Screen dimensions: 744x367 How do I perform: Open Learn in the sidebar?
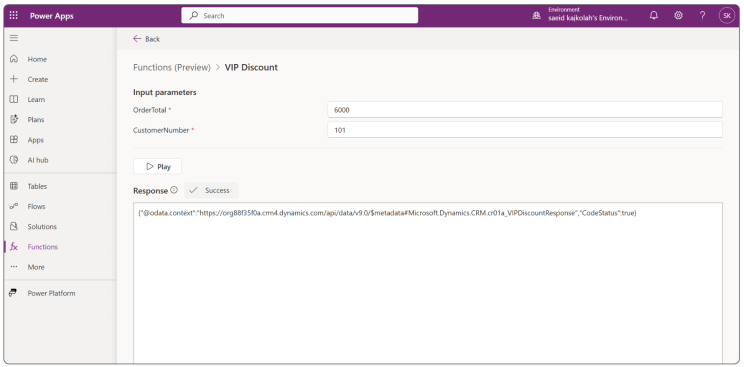(36, 100)
